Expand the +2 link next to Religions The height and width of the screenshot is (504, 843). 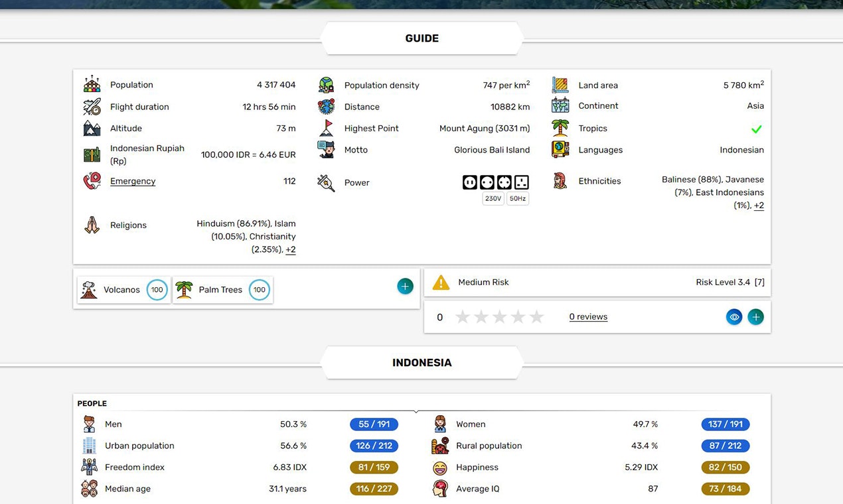click(x=290, y=249)
